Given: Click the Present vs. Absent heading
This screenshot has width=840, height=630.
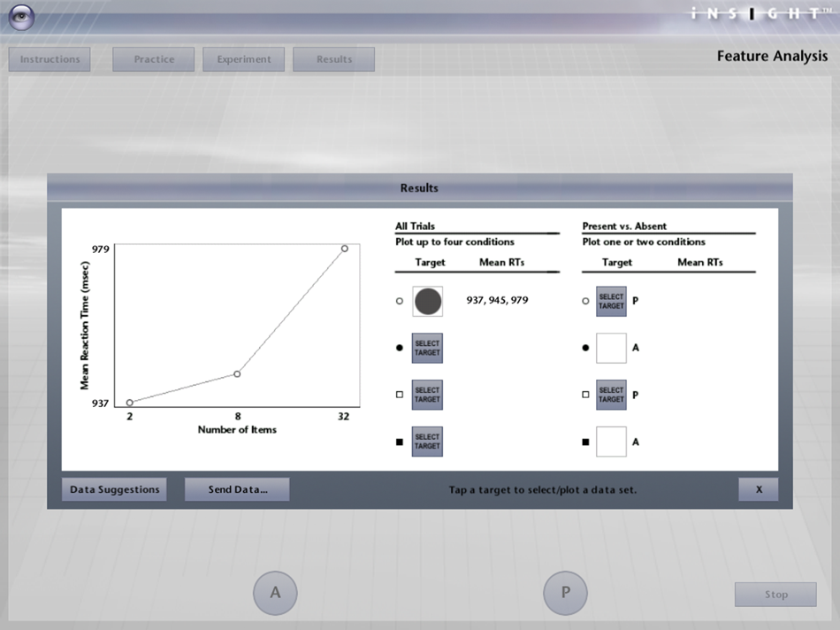Looking at the screenshot, I should [624, 227].
